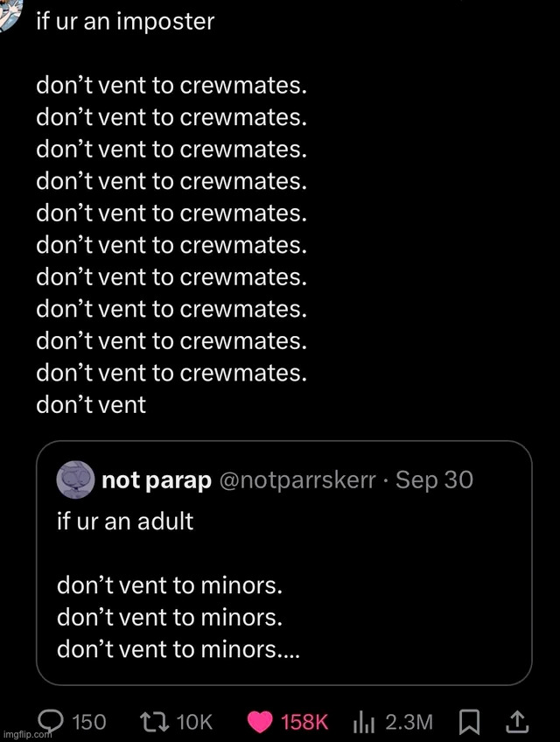Retweet this post with the repost icon
The image size is (560, 742).
tap(154, 721)
